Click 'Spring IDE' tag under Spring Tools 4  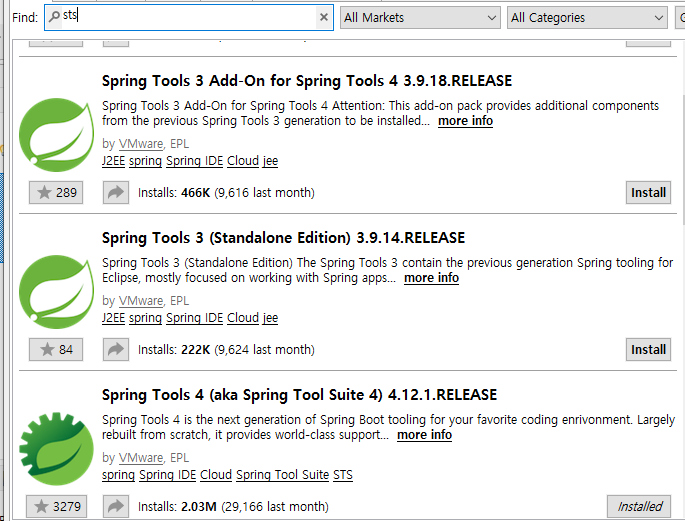pos(168,475)
